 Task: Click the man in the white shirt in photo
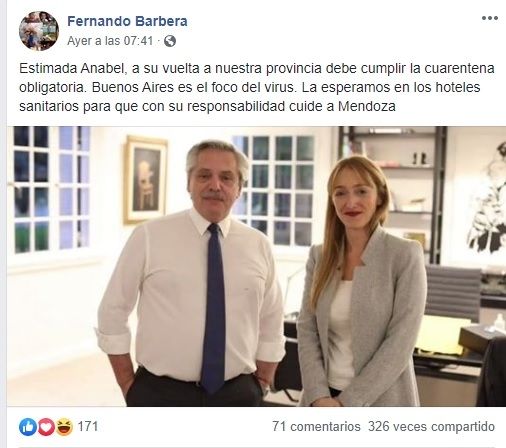pyautogui.click(x=193, y=273)
